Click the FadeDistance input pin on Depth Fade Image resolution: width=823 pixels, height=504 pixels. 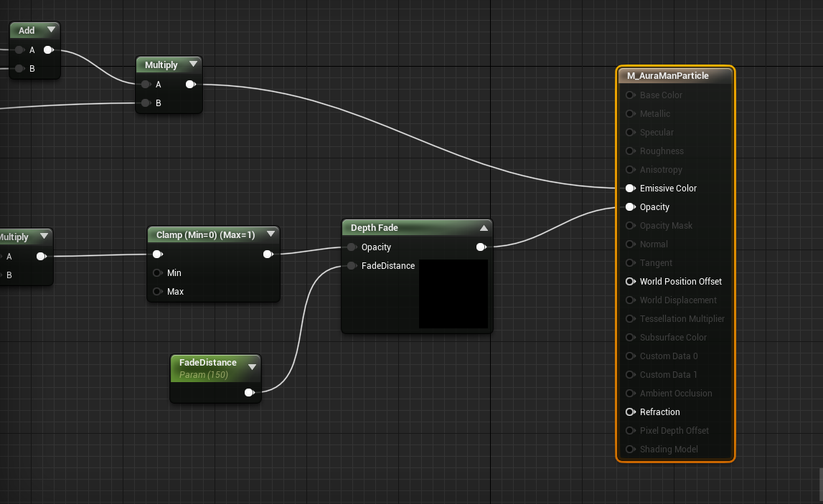click(x=352, y=265)
